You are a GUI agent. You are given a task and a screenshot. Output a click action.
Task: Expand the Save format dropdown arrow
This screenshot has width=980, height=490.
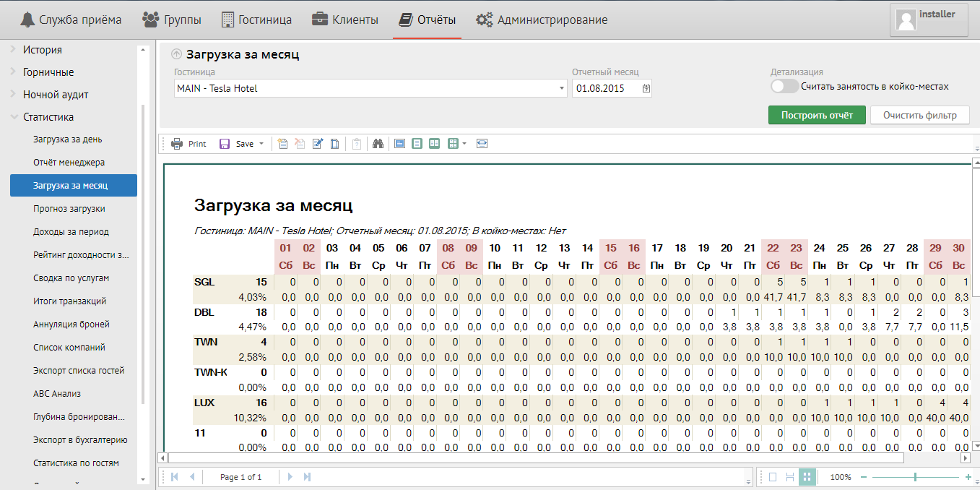pos(261,144)
